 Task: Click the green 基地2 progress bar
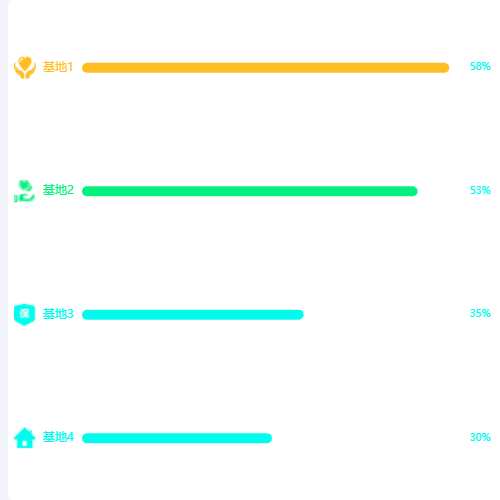click(x=250, y=191)
